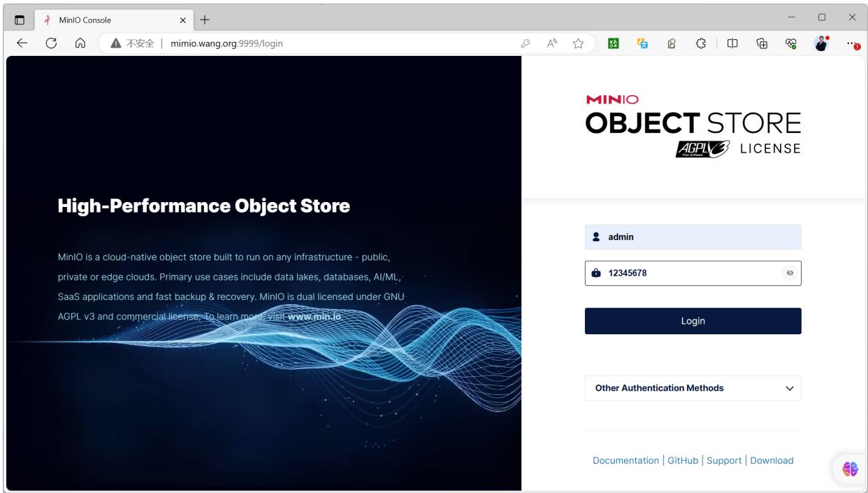Viewport: 868px width, 493px height.
Task: Click the browser back arrow
Action: (x=22, y=43)
